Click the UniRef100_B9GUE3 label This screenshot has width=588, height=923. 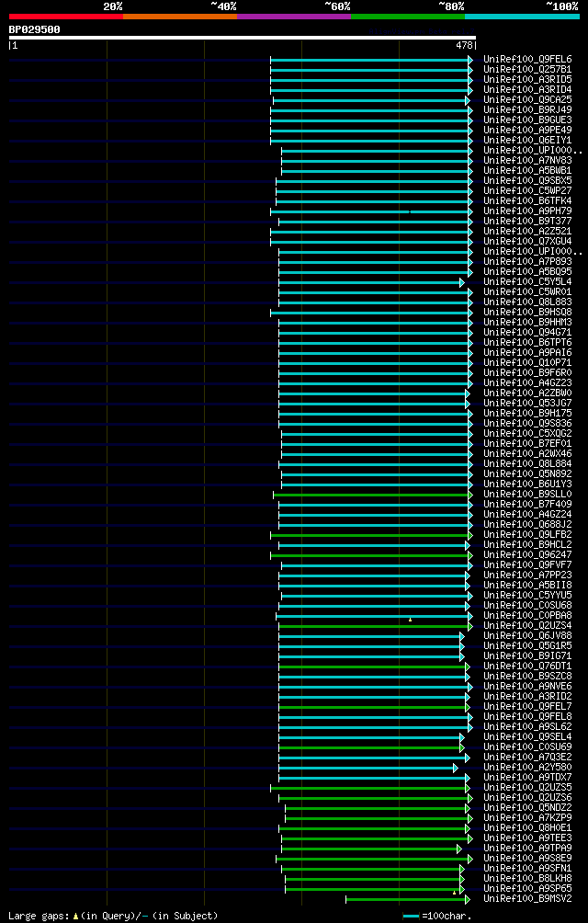click(527, 120)
